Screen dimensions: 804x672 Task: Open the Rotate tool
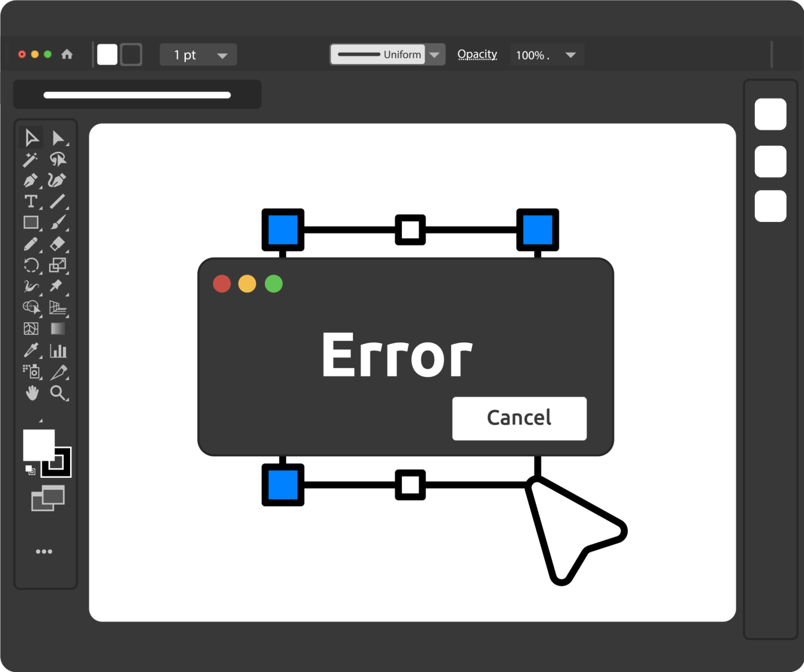[30, 265]
